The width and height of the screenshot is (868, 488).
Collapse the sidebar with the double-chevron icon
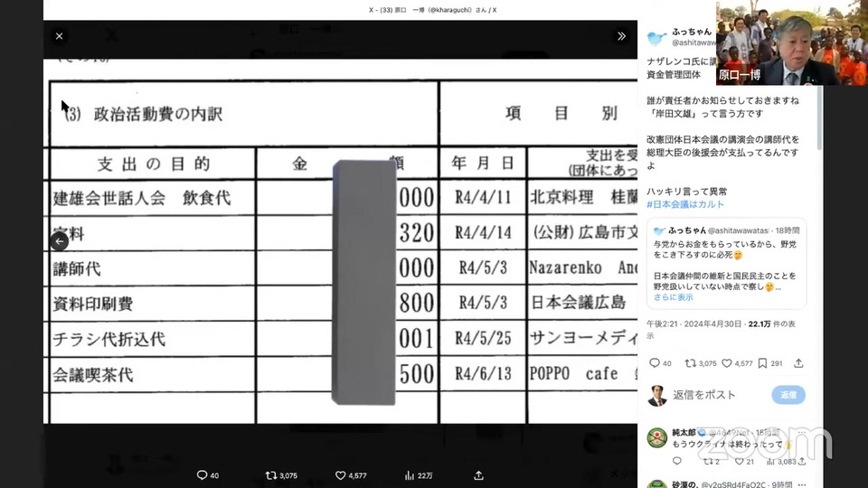pos(621,36)
